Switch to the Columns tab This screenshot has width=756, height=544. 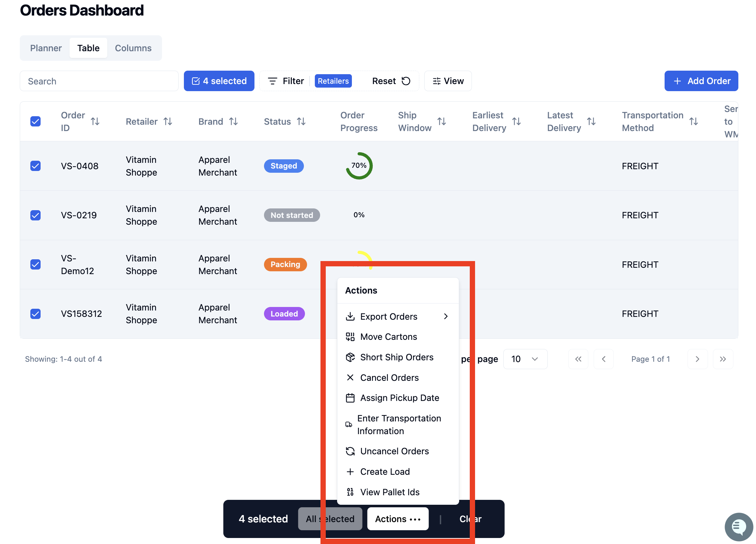133,48
